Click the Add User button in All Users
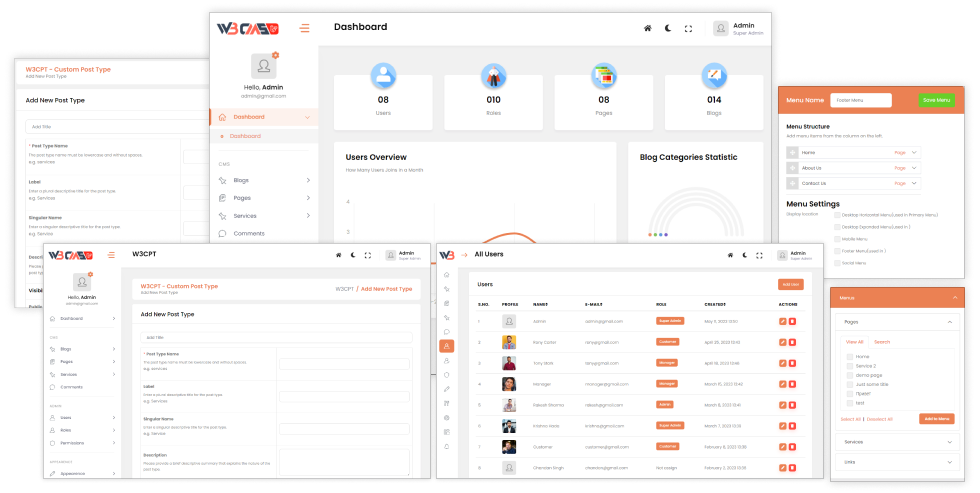The height and width of the screenshot is (493, 980). pos(791,284)
